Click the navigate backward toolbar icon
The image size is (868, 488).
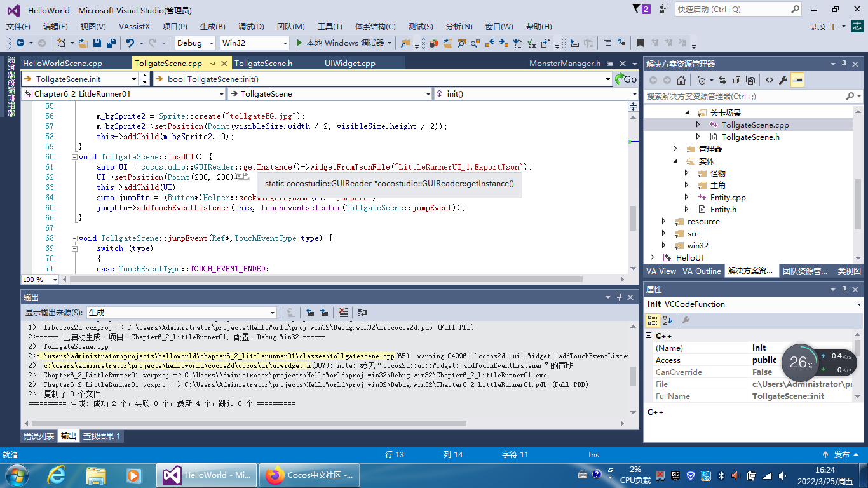click(20, 43)
